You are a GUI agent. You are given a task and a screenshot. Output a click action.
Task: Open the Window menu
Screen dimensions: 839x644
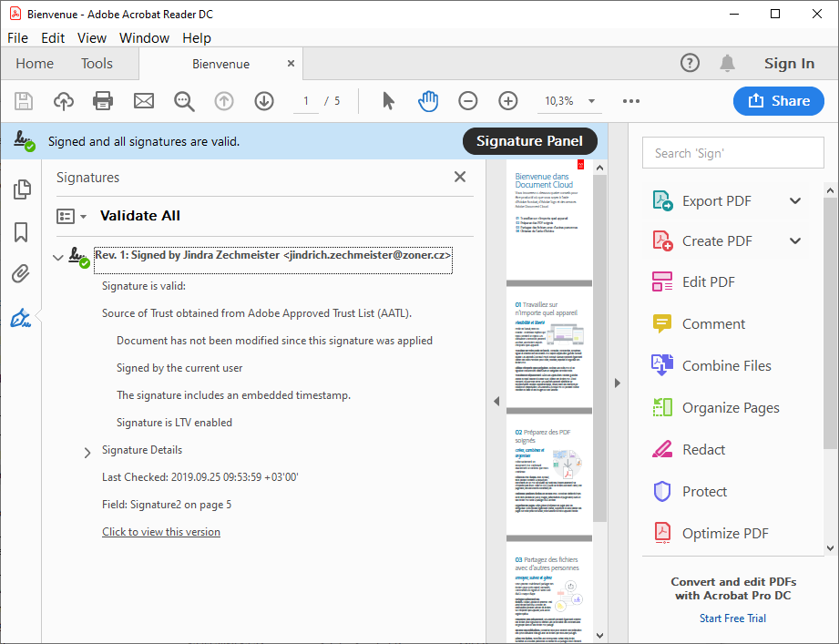144,38
